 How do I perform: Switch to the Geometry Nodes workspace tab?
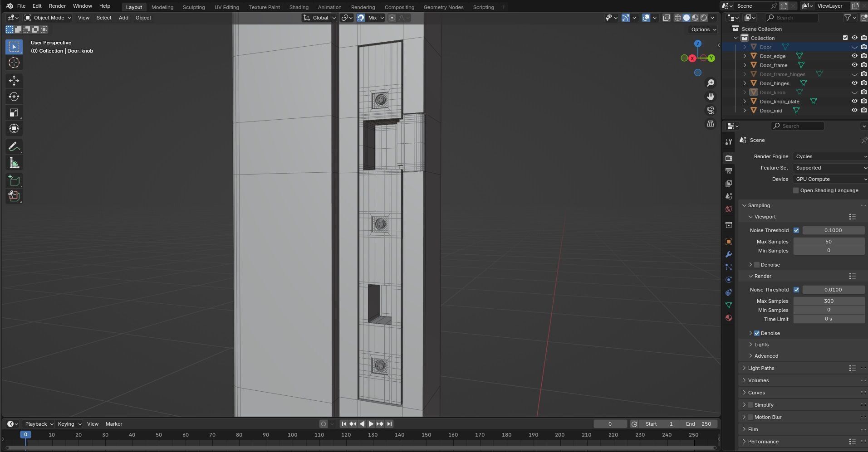(x=443, y=7)
